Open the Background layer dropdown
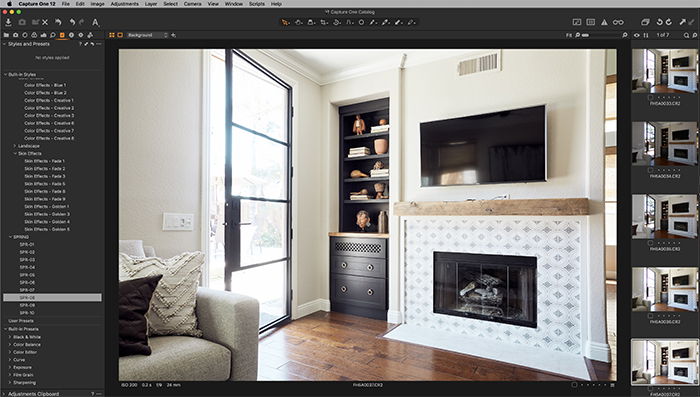Screen dimensions: 700x397 pyautogui.click(x=147, y=35)
